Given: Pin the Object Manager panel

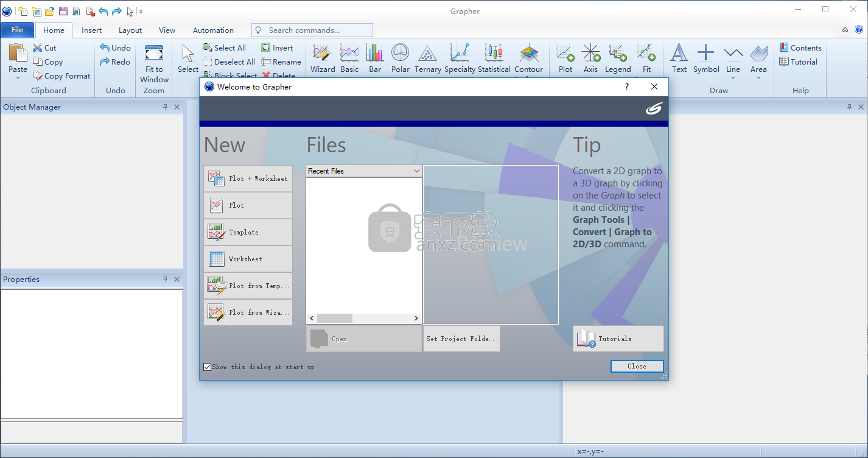Looking at the screenshot, I should (165, 107).
